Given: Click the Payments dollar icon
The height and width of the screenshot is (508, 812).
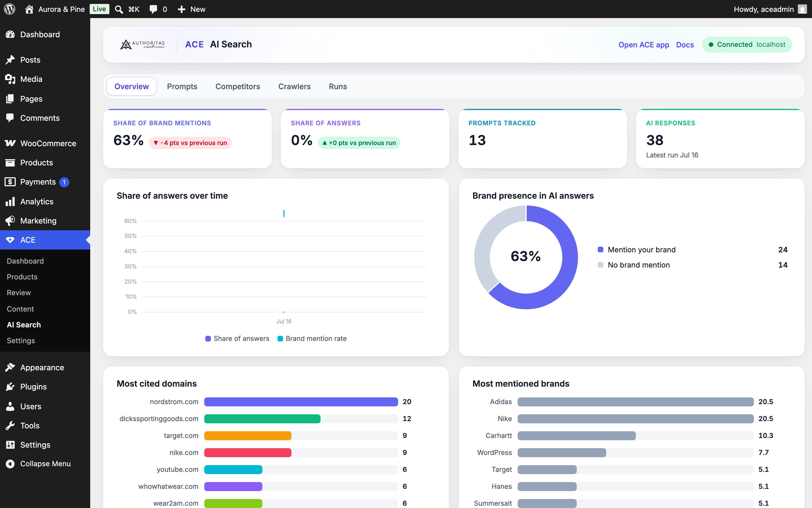Looking at the screenshot, I should tap(10, 182).
